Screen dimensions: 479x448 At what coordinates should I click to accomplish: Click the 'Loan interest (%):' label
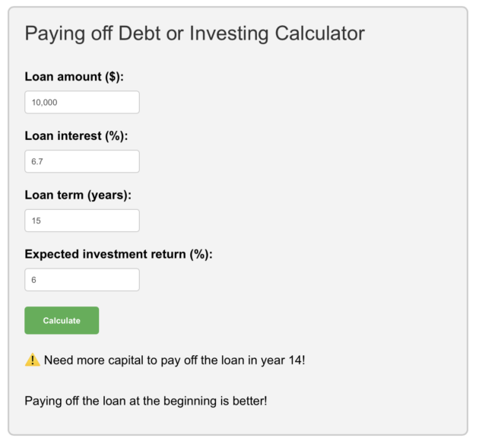pos(76,136)
